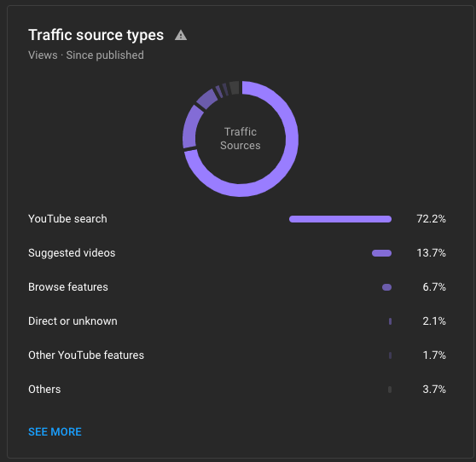Click the Direct or unknown label
This screenshot has width=476, height=462.
[73, 321]
